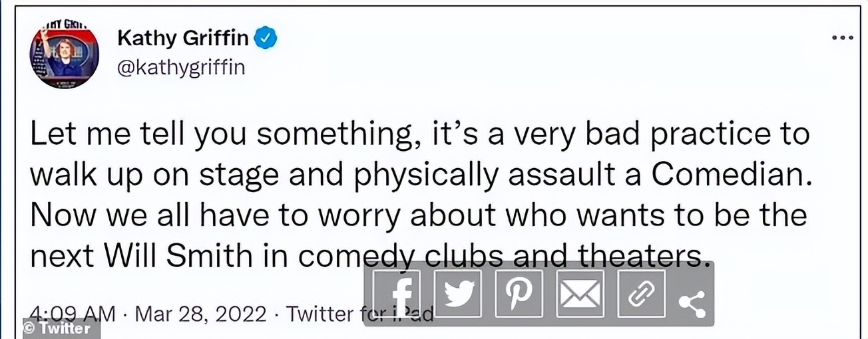Open the generic share options icon
The height and width of the screenshot is (339, 868).
pos(692,301)
